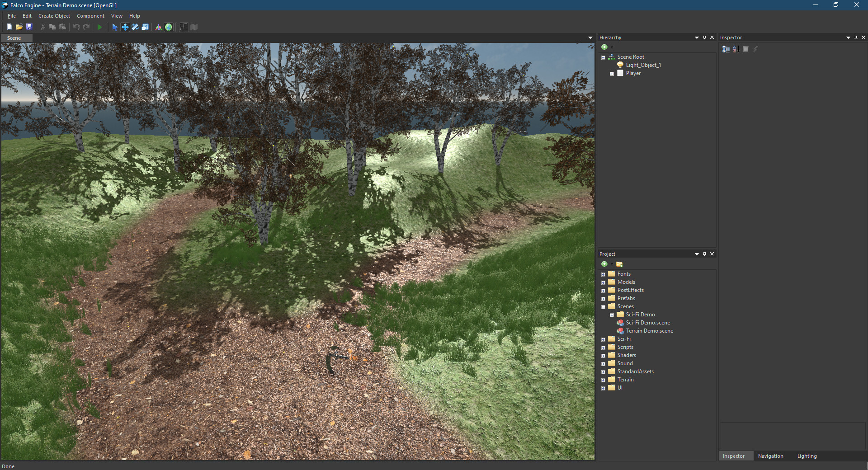Select Terrain Demo.scene in Project panel
Viewport: 868px width, 470px height.
649,331
